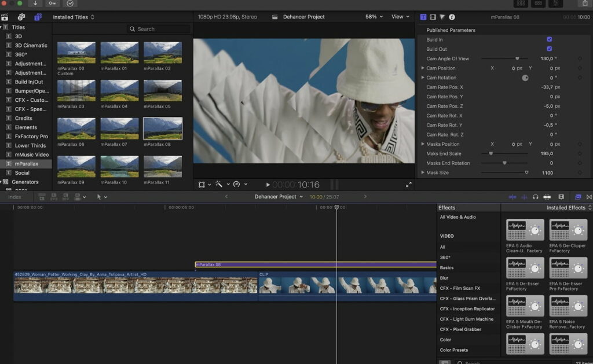The height and width of the screenshot is (364, 593).
Task: Select Blur in the effects categories
Action: [444, 278]
